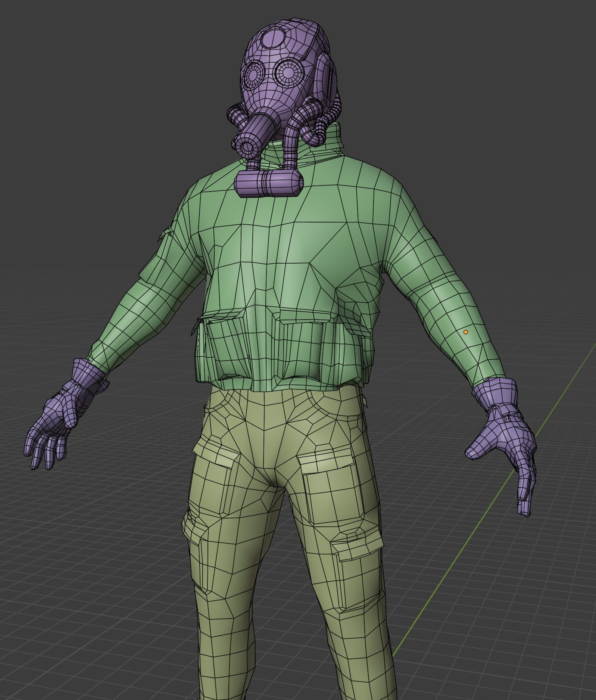The image size is (596, 700).
Task: Click the orange origin dot on the sleeve
Action: click(x=465, y=332)
